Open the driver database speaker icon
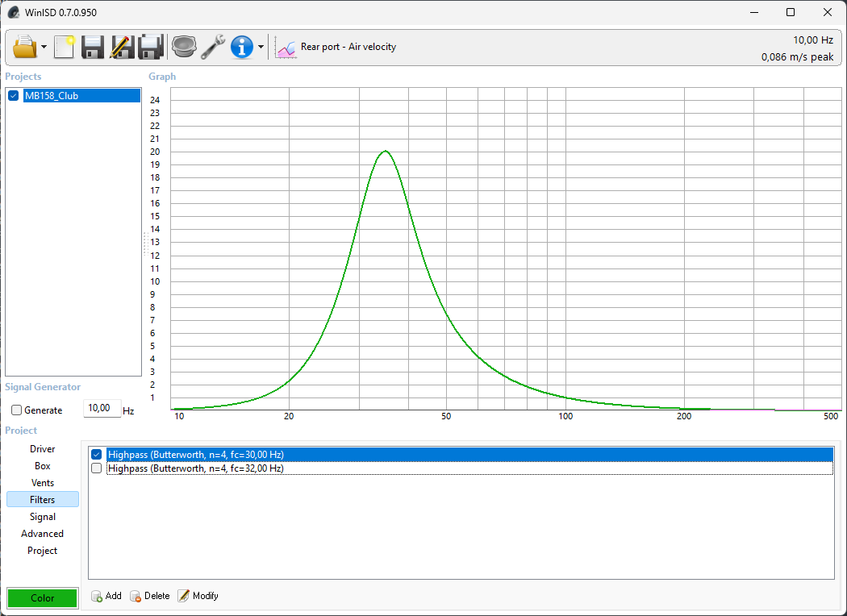The width and height of the screenshot is (847, 616). (x=184, y=47)
